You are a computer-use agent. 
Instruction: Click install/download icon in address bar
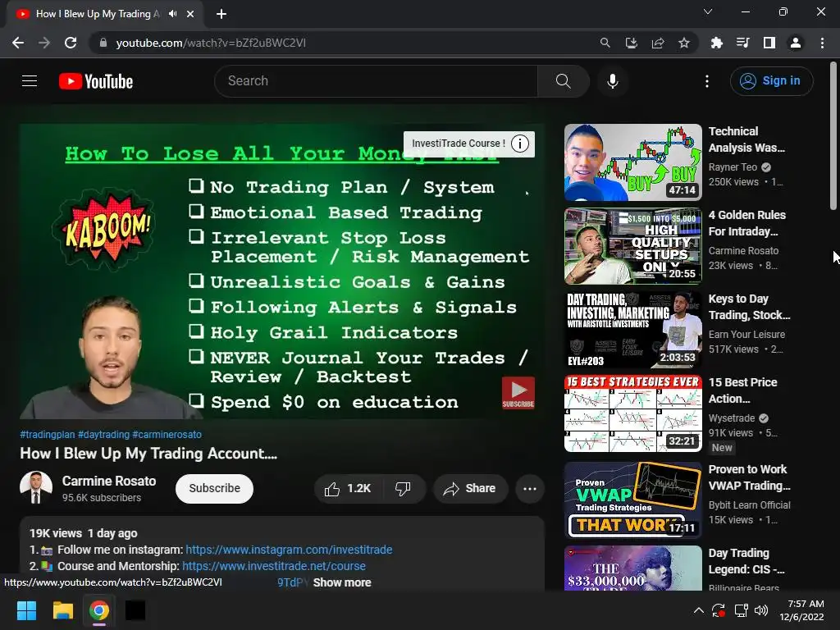pos(632,43)
